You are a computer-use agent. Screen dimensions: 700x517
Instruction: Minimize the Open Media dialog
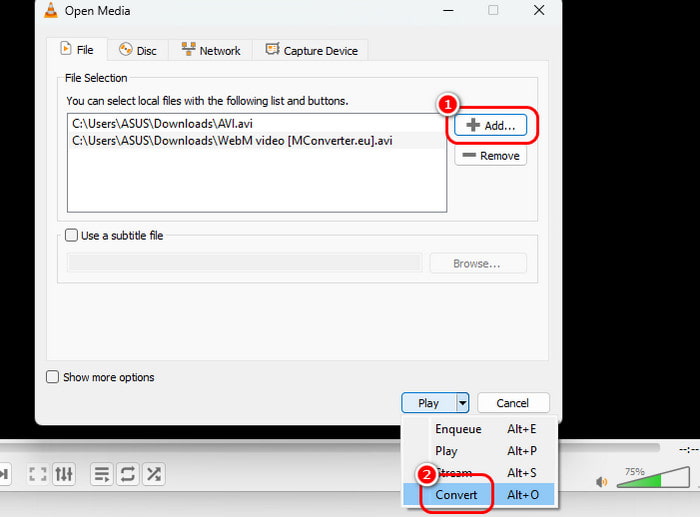tap(448, 10)
